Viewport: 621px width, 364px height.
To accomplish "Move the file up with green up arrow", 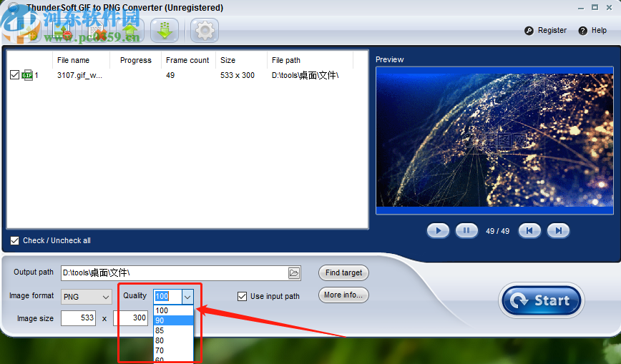I will click(x=130, y=31).
